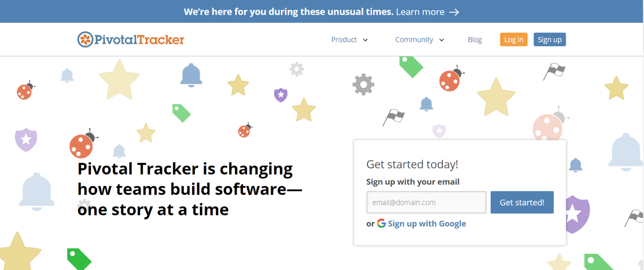Open the Learn more banner link
This screenshot has height=270, width=644.
[420, 12]
